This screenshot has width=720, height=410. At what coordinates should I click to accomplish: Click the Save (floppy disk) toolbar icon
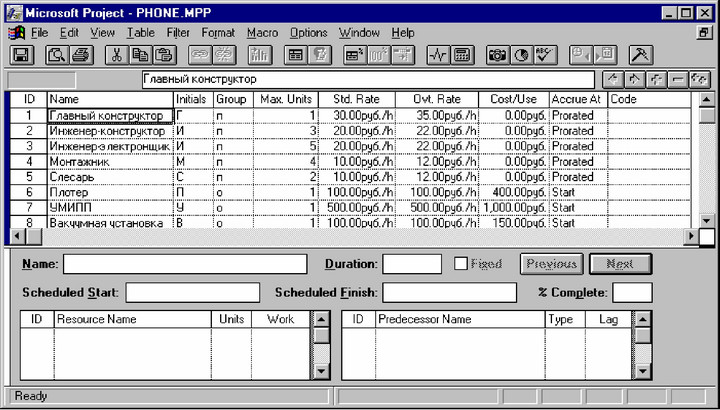[x=21, y=55]
